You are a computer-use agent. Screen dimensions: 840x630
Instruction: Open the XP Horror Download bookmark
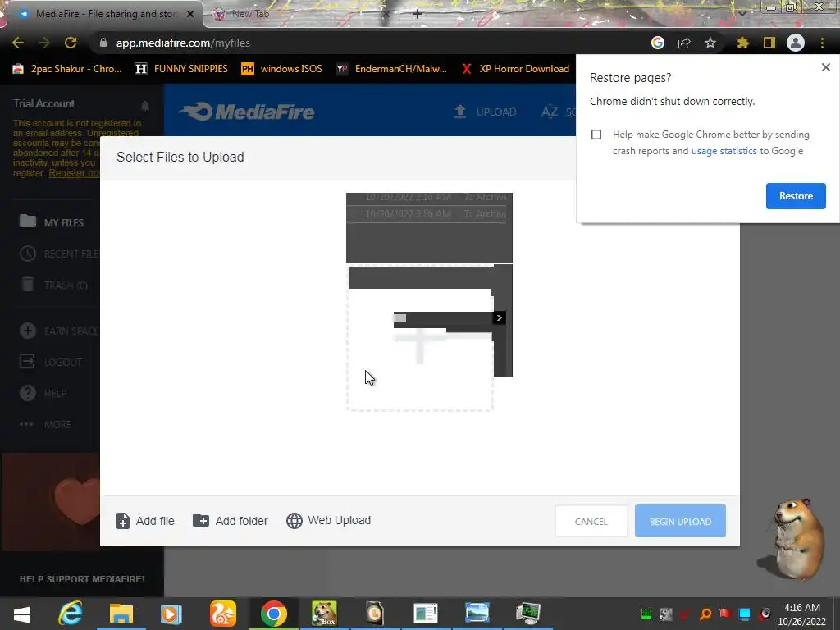click(515, 69)
